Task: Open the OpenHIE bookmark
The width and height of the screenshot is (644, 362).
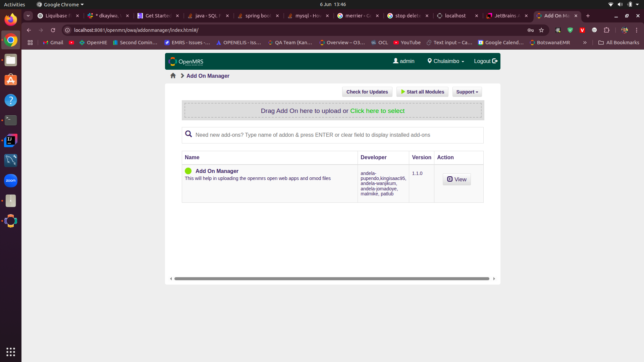Action: 93,43
